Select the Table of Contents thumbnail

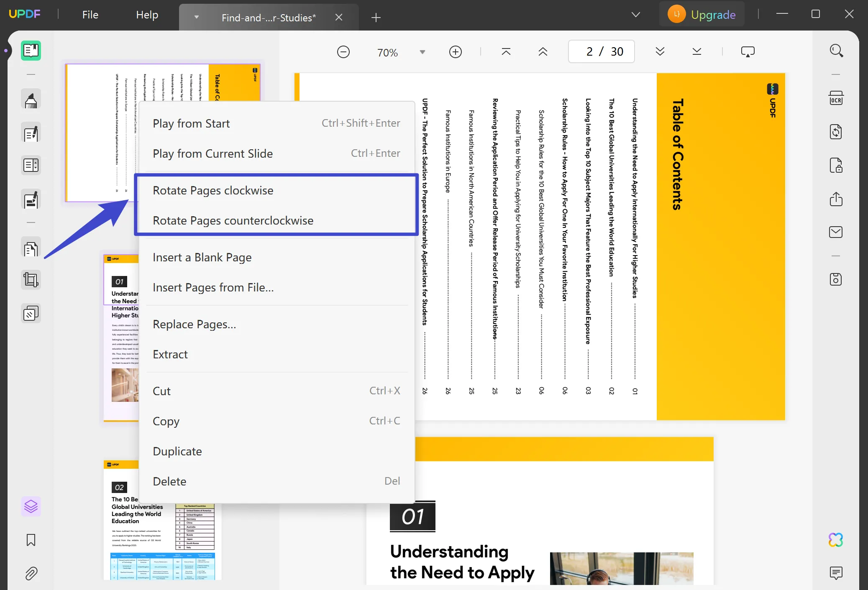click(x=163, y=133)
